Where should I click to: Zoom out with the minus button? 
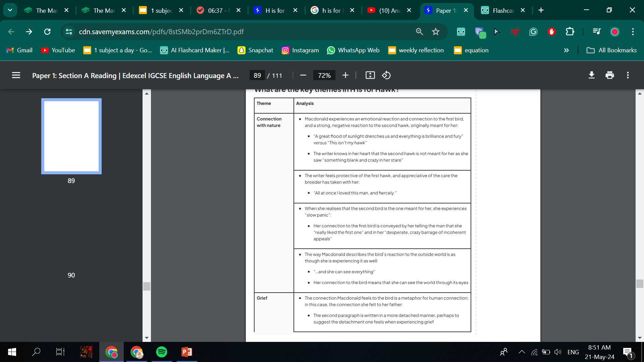tap(303, 75)
